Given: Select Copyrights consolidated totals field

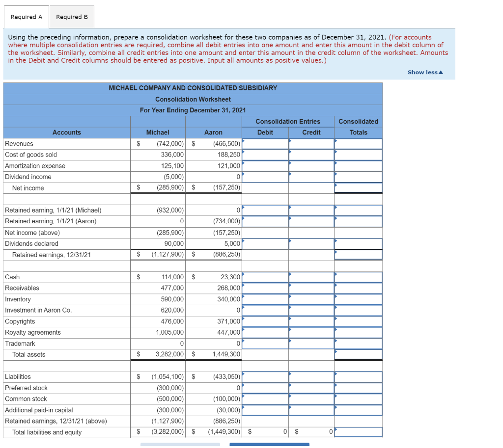Looking at the screenshot, I should point(358,321).
